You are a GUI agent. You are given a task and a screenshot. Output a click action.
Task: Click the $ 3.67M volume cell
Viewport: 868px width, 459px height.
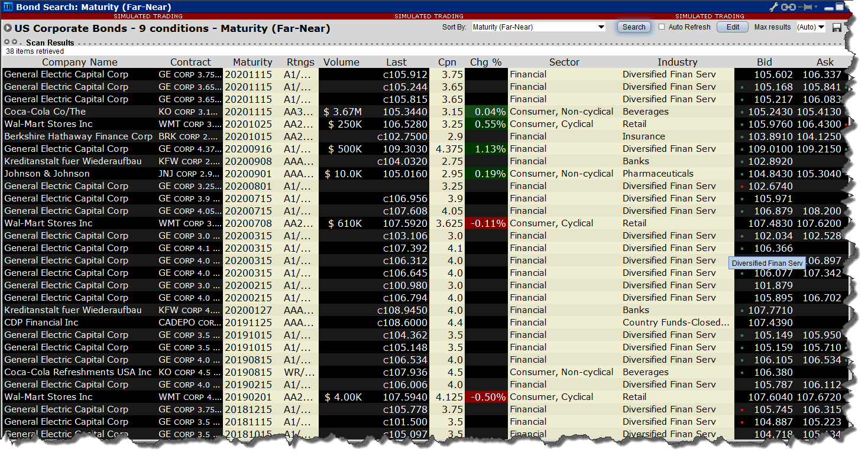point(342,112)
